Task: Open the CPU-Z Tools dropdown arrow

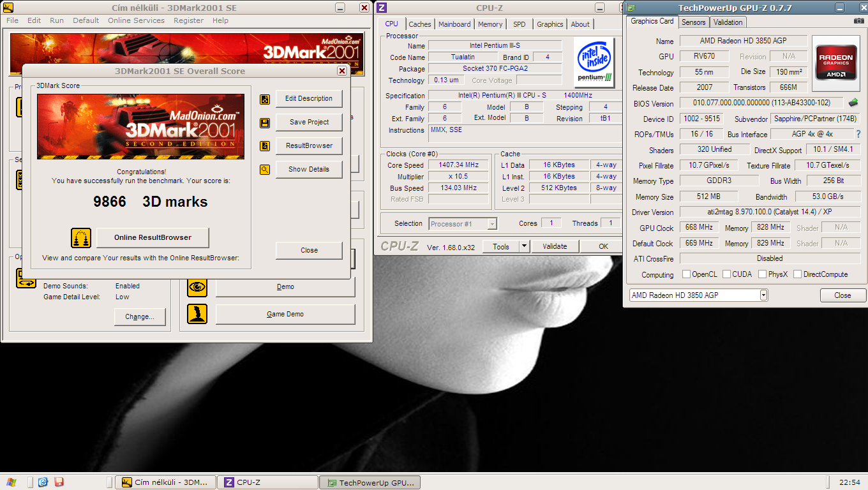Action: point(524,246)
